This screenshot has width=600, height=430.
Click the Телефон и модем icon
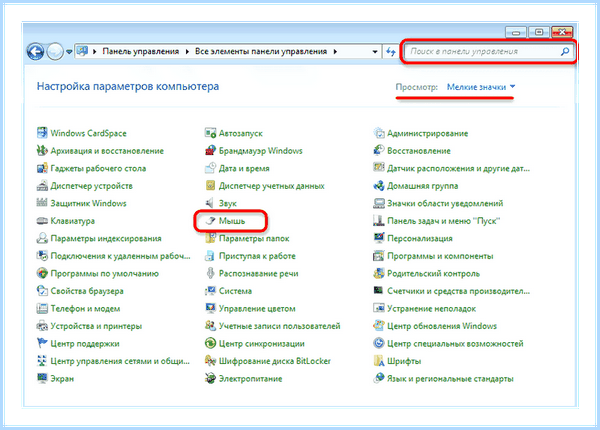pos(42,308)
